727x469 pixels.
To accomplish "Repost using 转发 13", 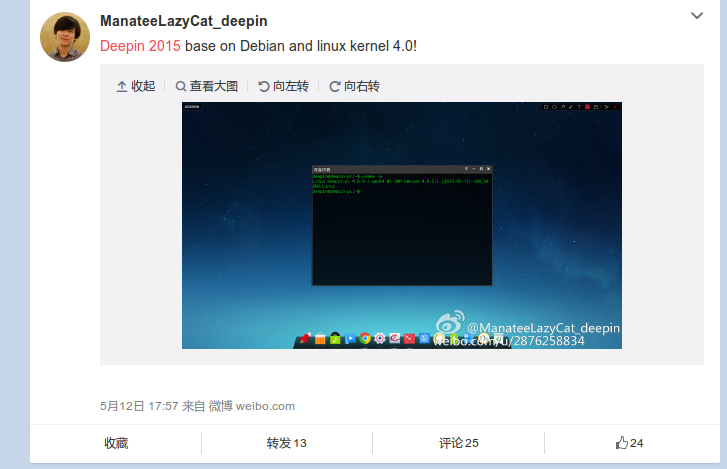I will click(x=287, y=443).
